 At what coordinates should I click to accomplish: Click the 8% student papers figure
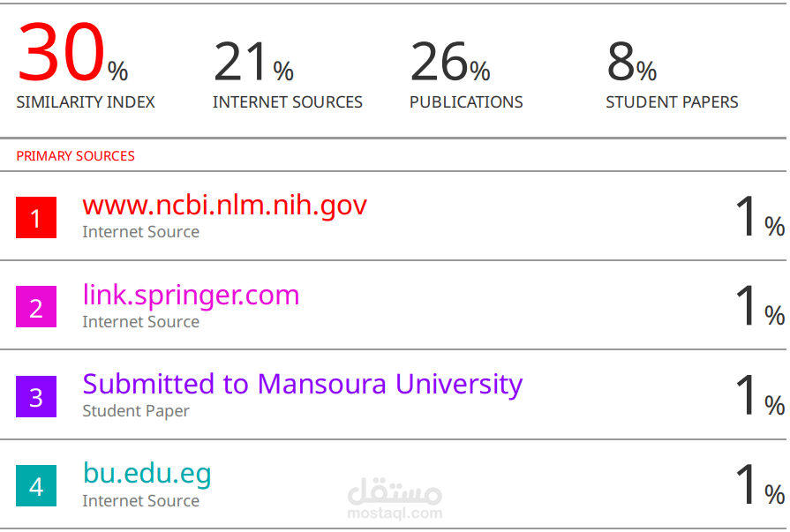point(631,62)
